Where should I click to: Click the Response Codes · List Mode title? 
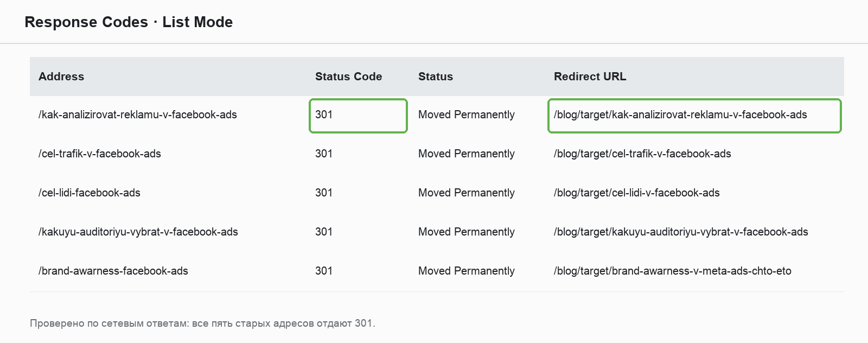point(129,22)
